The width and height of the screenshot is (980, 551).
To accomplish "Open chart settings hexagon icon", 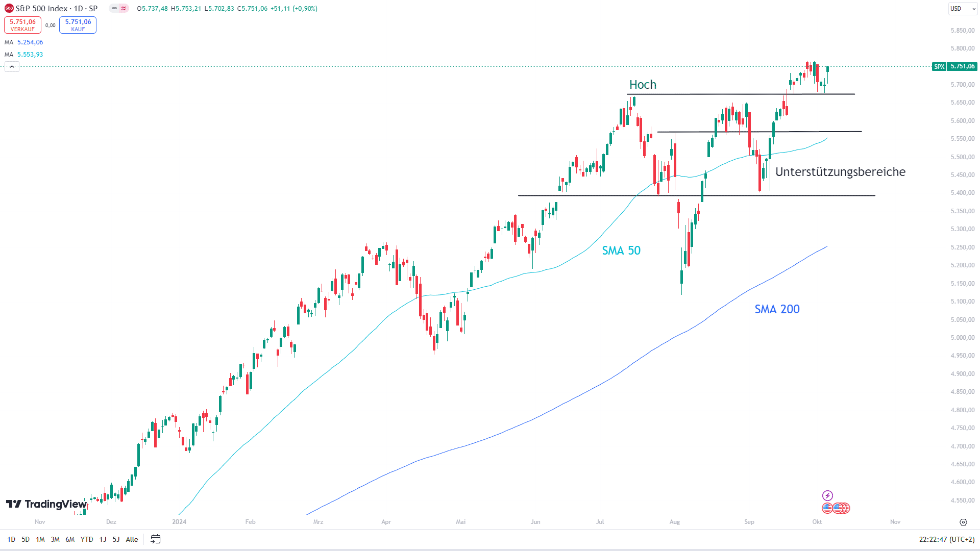I will click(x=963, y=522).
